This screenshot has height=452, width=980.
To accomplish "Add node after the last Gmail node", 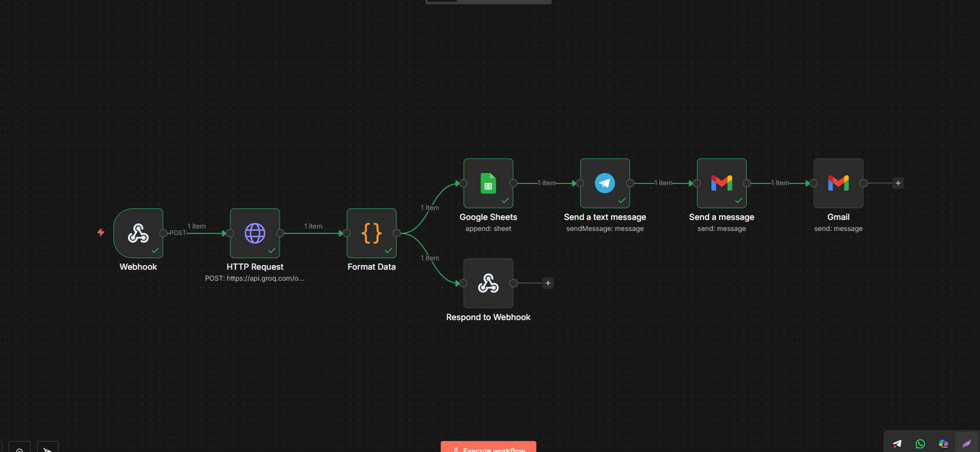I will (898, 183).
